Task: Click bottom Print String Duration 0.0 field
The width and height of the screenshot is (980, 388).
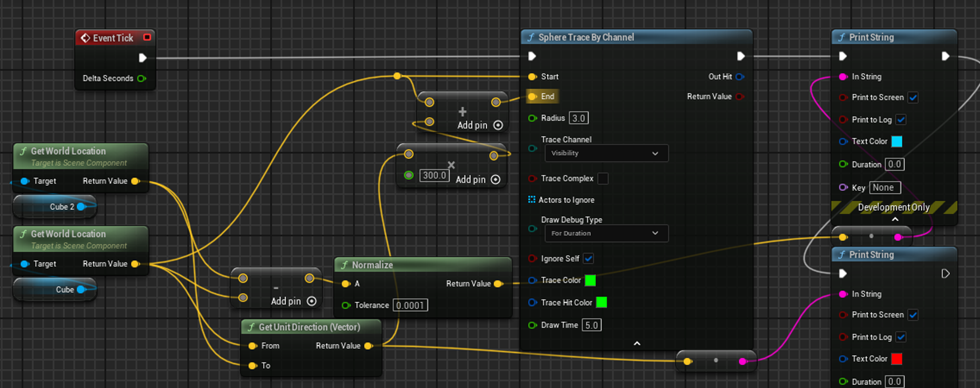Action: (x=894, y=382)
